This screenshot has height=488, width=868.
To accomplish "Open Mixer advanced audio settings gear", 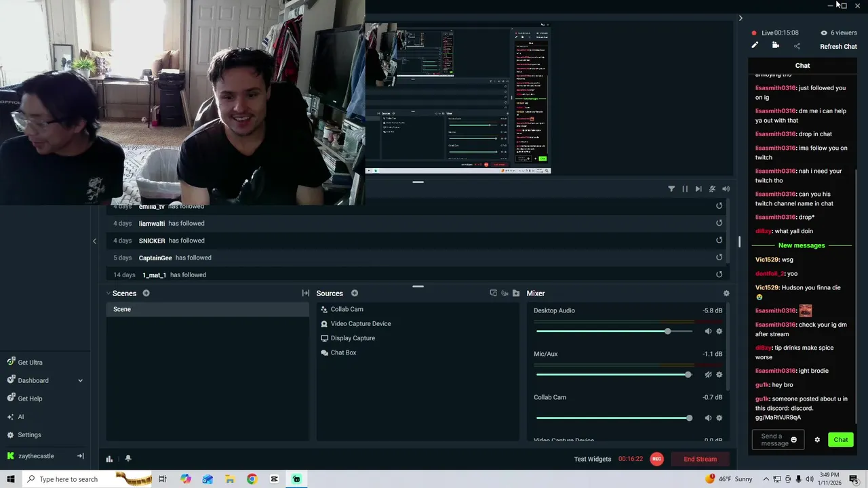I will 726,293.
